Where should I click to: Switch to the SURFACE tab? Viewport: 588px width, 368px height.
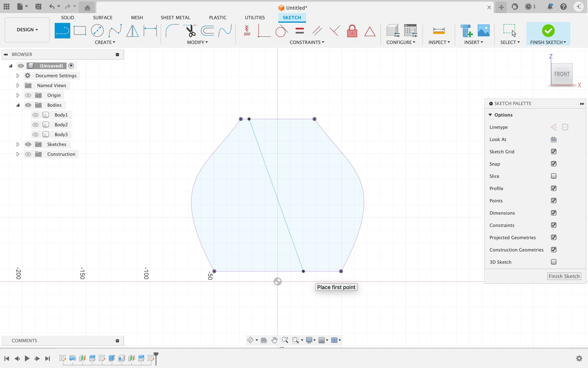pyautogui.click(x=102, y=18)
